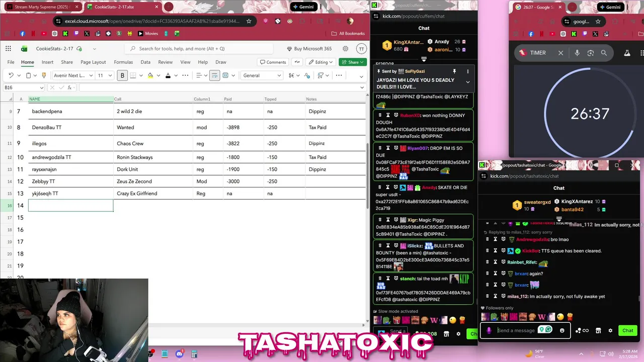Click the NAME column header cell

click(71, 99)
